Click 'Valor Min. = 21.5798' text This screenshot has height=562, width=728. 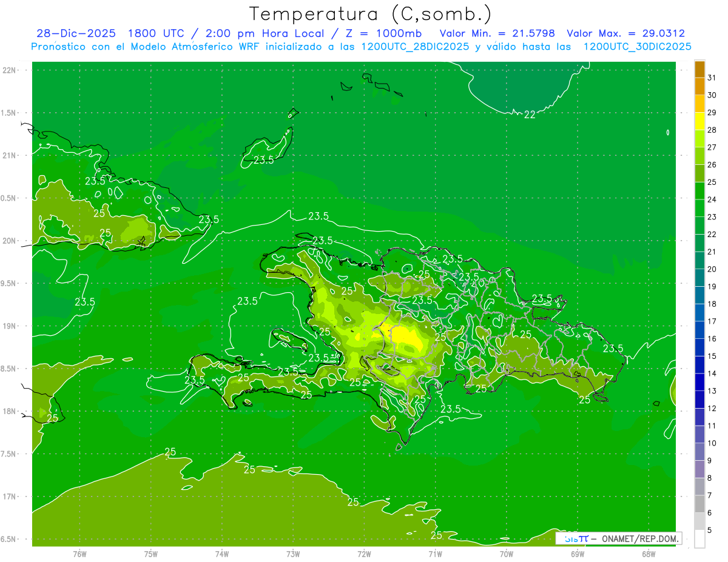tap(497, 33)
